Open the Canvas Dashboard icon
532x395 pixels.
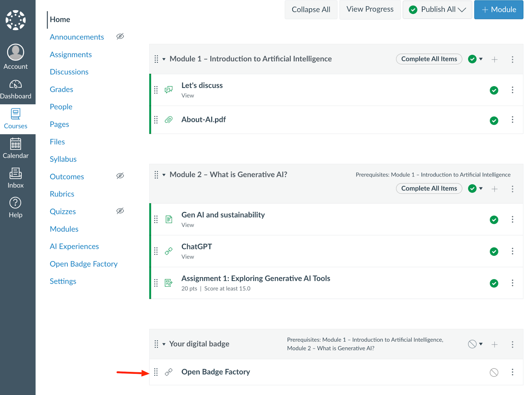(16, 85)
